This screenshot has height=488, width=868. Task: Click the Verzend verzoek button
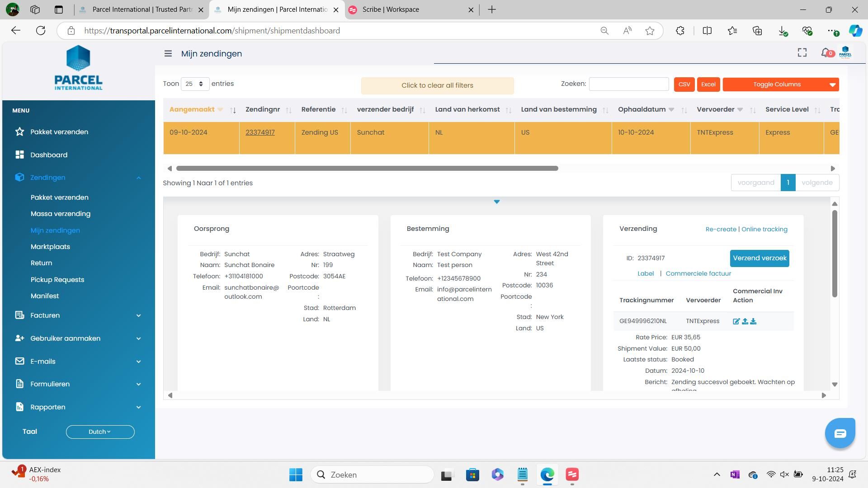pos(759,258)
